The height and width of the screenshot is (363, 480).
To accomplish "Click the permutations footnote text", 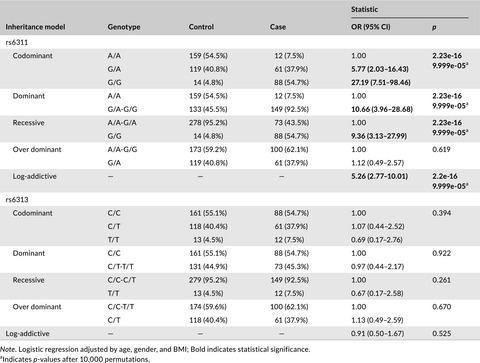I will click(75, 359).
